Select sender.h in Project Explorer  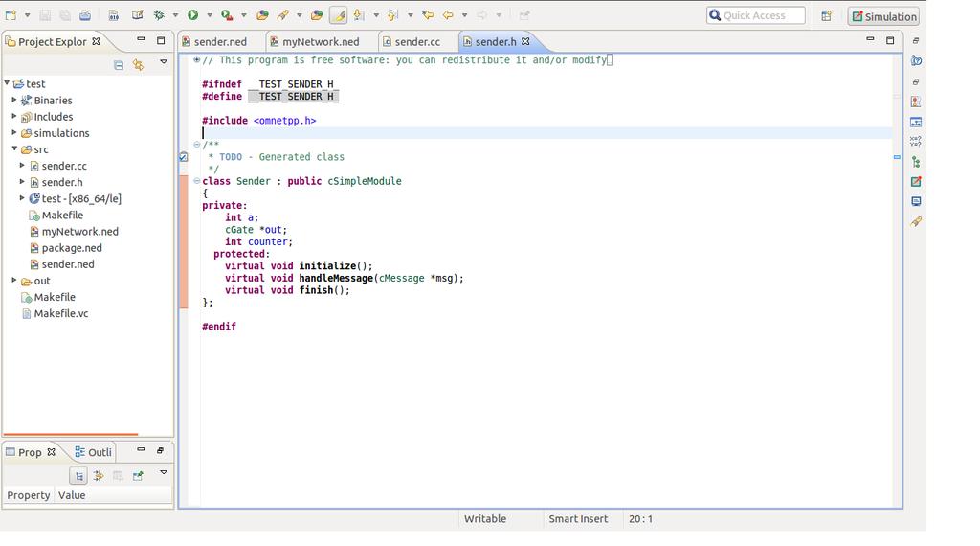pyautogui.click(x=62, y=182)
